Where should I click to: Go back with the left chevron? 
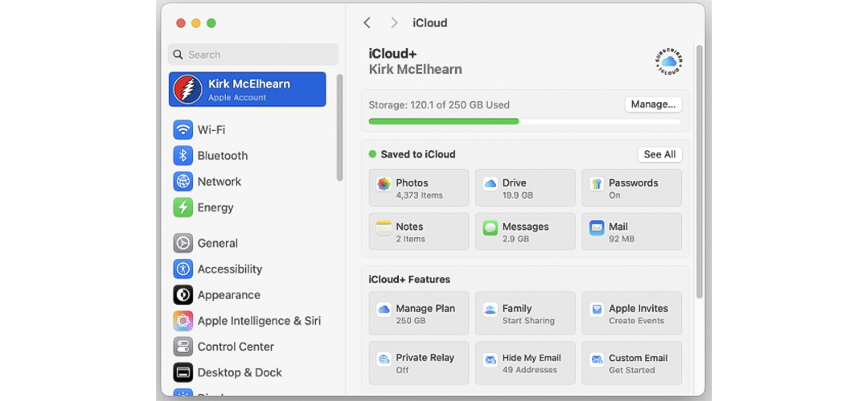point(367,23)
